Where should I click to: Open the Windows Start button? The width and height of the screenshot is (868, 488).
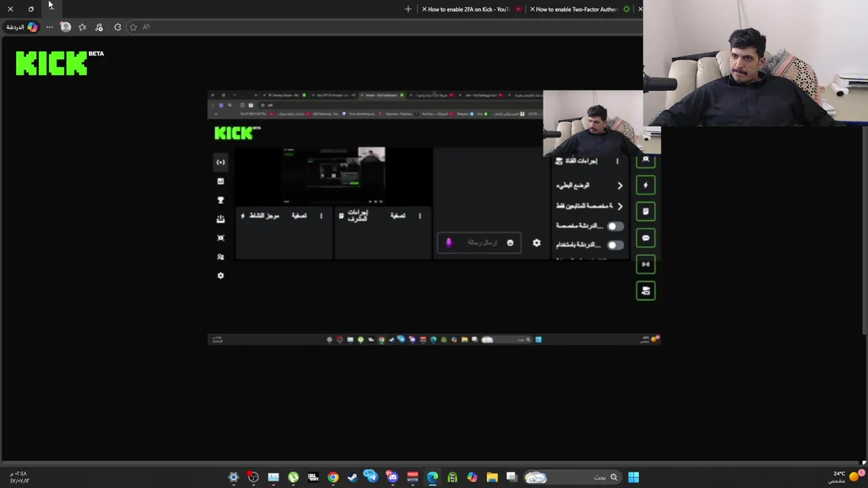633,478
